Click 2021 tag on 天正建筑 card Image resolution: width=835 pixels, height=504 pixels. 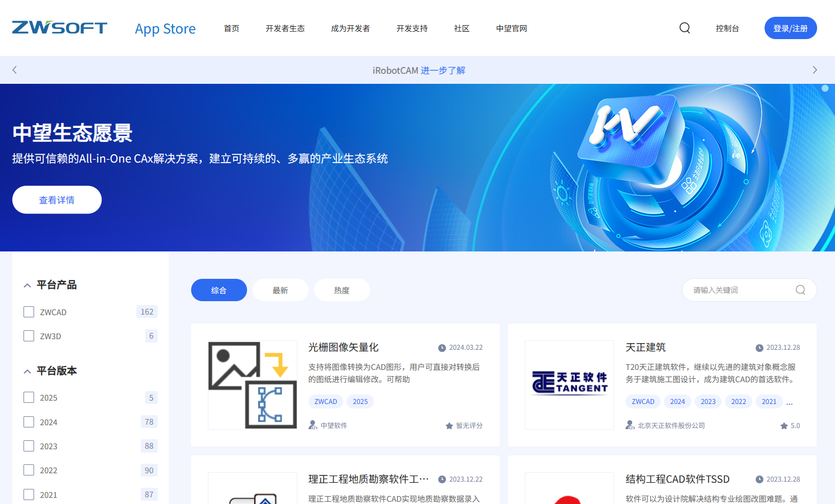[769, 402]
